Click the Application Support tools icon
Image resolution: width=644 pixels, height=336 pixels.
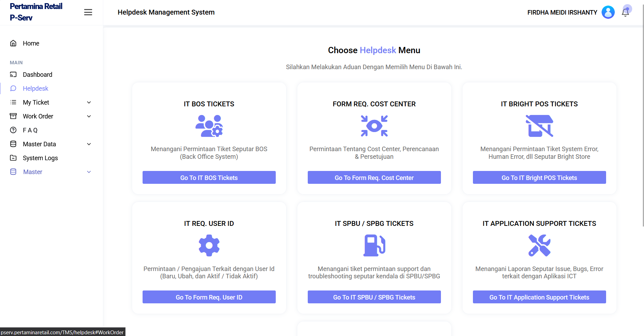click(539, 245)
